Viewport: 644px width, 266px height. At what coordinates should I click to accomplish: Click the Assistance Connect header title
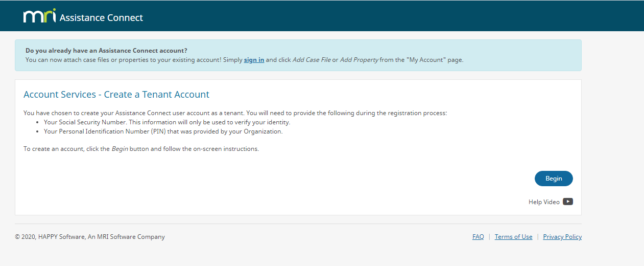[x=101, y=18]
